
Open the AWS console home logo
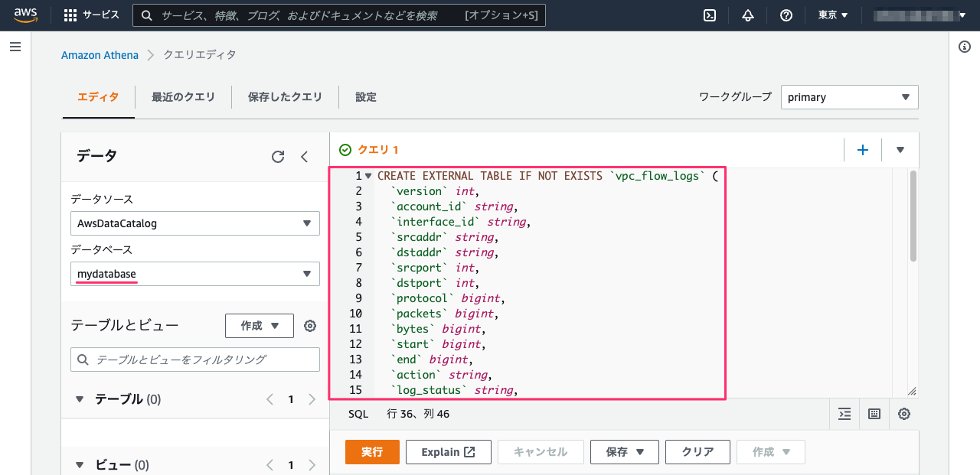click(x=25, y=15)
